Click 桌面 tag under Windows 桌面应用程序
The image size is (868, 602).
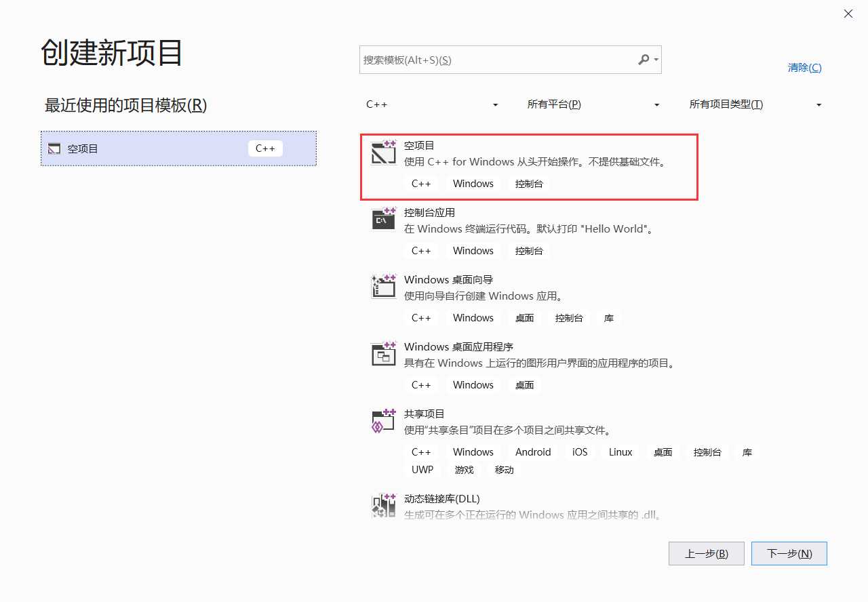(x=524, y=385)
